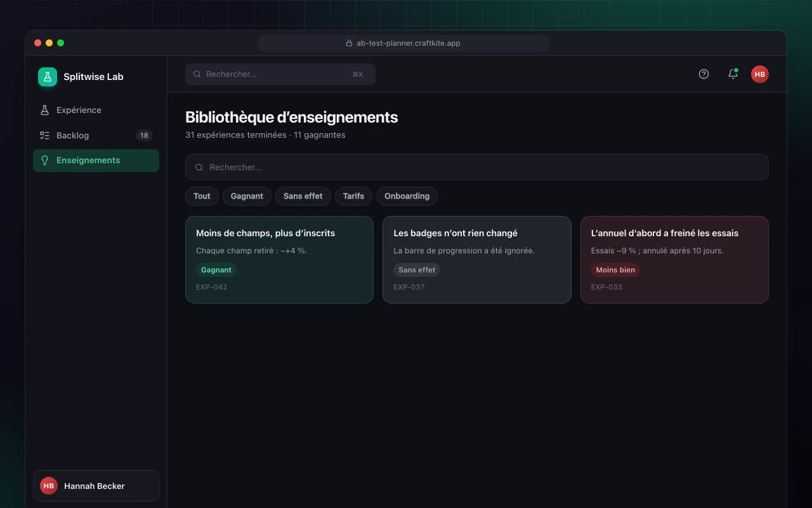Viewport: 812px width, 508px height.
Task: Click the EXP-033 identifier
Action: [606, 287]
